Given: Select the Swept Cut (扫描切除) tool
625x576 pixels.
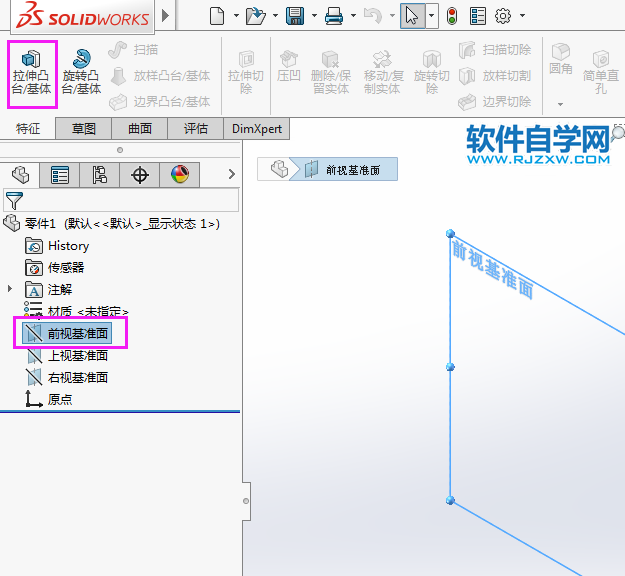Looking at the screenshot, I should (x=495, y=50).
